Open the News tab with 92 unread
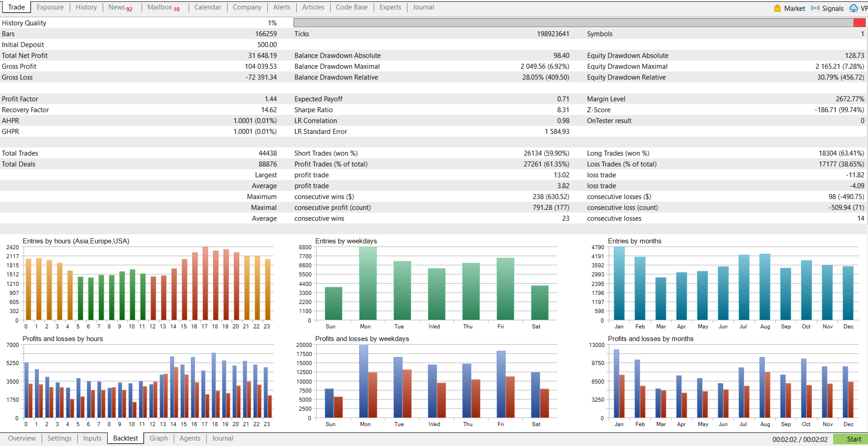Viewport: 868px width, 446px height. tap(120, 7)
